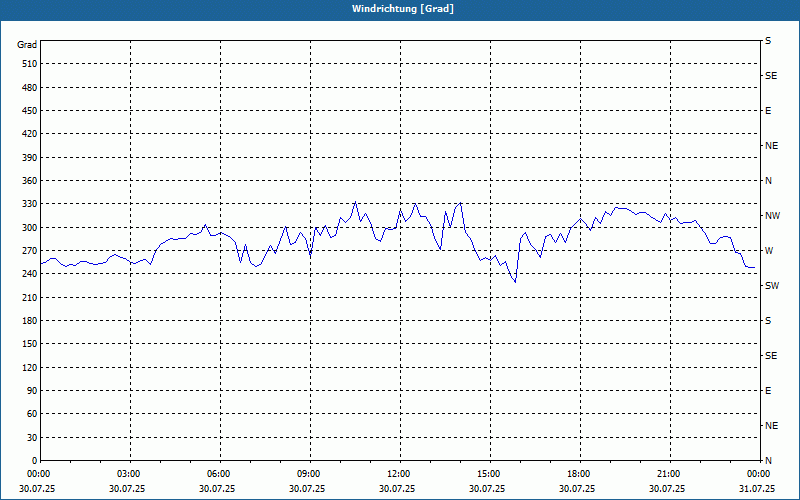Select the SE compass label at 120 level
Image resolution: width=800 pixels, height=500 pixels.
point(771,356)
